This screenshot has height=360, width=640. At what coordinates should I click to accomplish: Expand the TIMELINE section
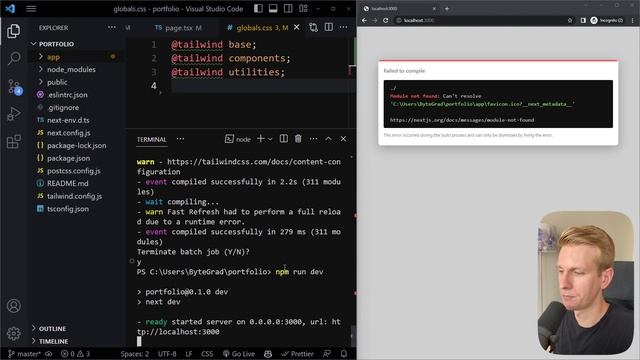52,341
